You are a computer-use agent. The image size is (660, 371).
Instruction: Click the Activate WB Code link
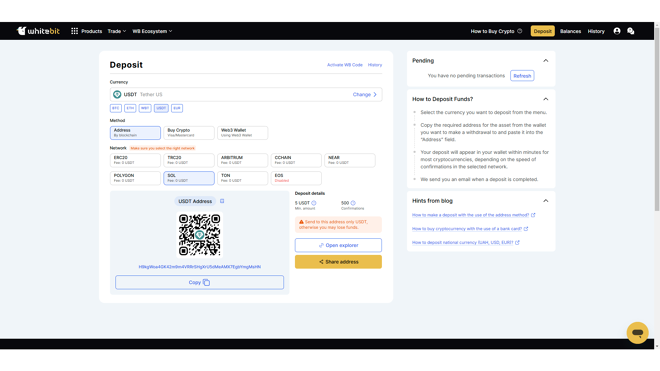(345, 65)
